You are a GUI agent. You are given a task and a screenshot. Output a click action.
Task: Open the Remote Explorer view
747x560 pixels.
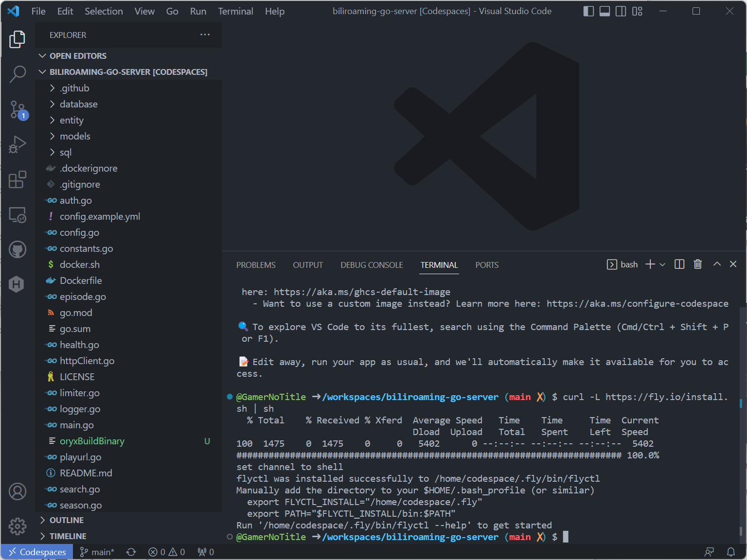18,214
